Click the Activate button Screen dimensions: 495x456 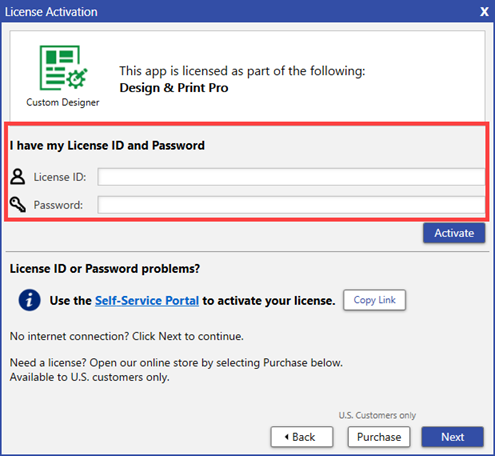coord(454,233)
